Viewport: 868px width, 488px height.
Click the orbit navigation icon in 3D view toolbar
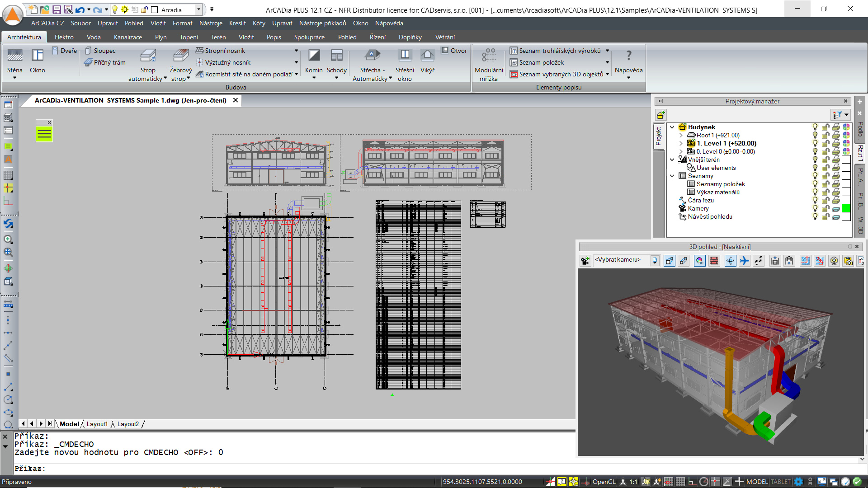[730, 261]
